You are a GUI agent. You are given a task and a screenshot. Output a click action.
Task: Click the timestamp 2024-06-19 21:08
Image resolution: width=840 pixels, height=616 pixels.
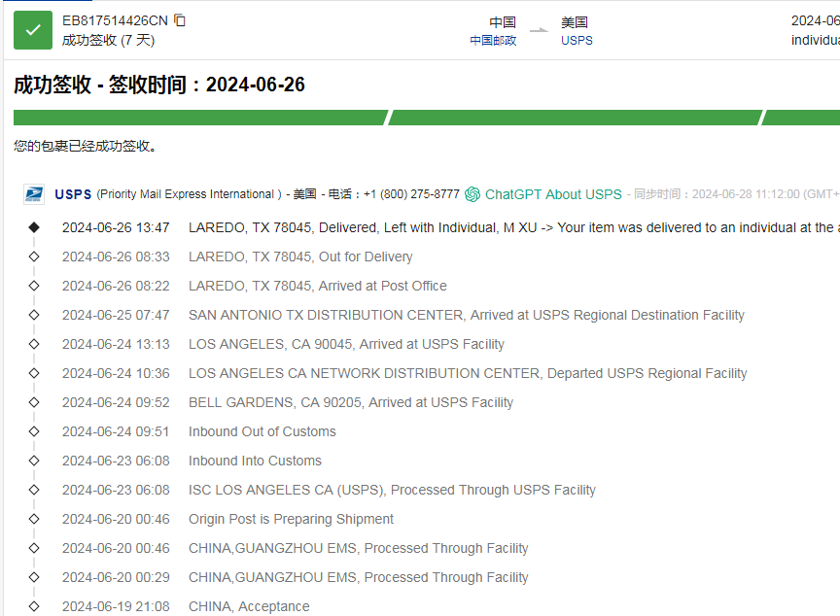coord(116,606)
